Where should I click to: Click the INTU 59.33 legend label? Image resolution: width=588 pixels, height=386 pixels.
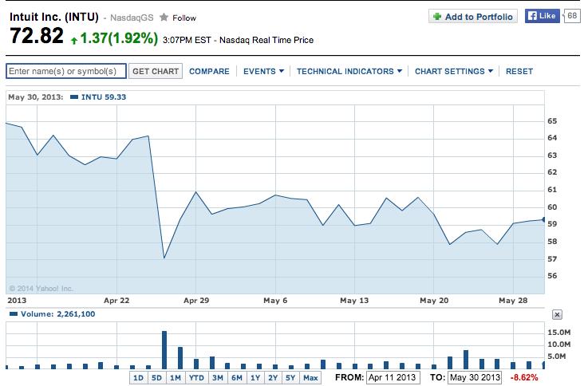(x=104, y=97)
